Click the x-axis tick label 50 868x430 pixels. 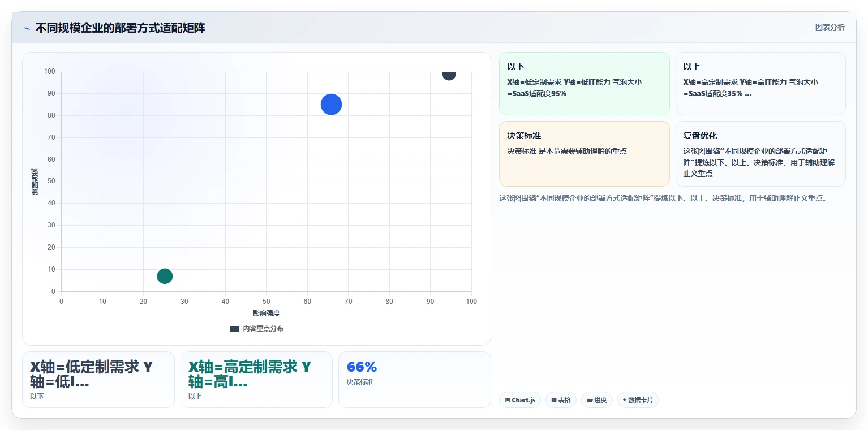[267, 302]
